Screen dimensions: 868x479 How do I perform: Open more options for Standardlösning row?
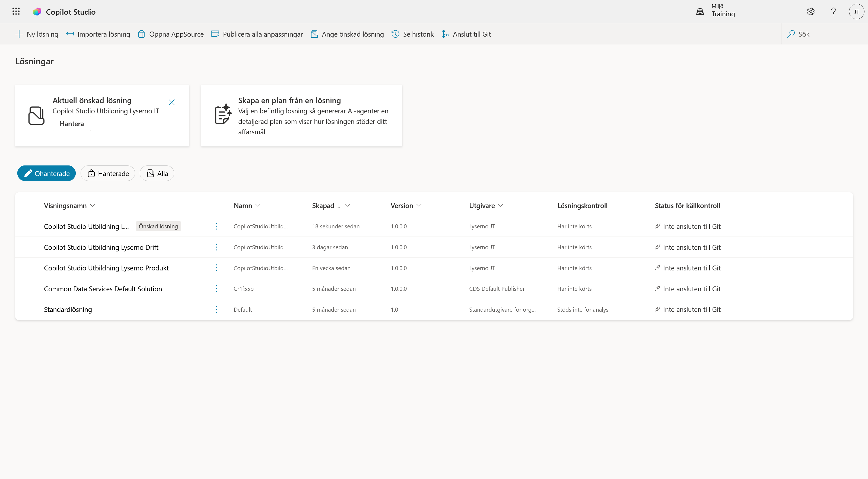(x=216, y=309)
